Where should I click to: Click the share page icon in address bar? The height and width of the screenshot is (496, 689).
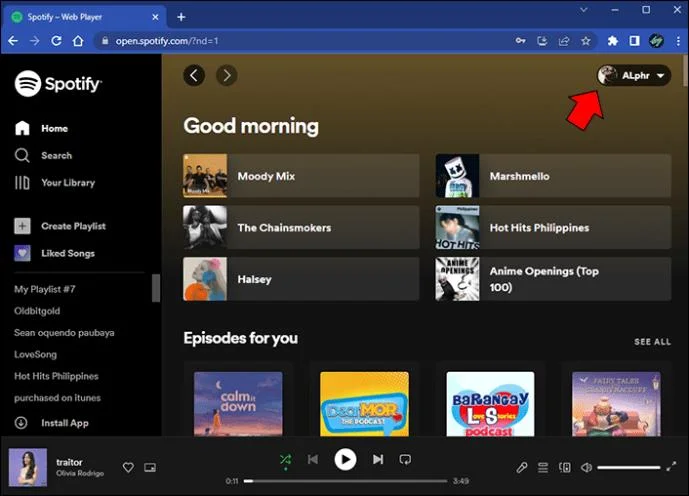(564, 41)
